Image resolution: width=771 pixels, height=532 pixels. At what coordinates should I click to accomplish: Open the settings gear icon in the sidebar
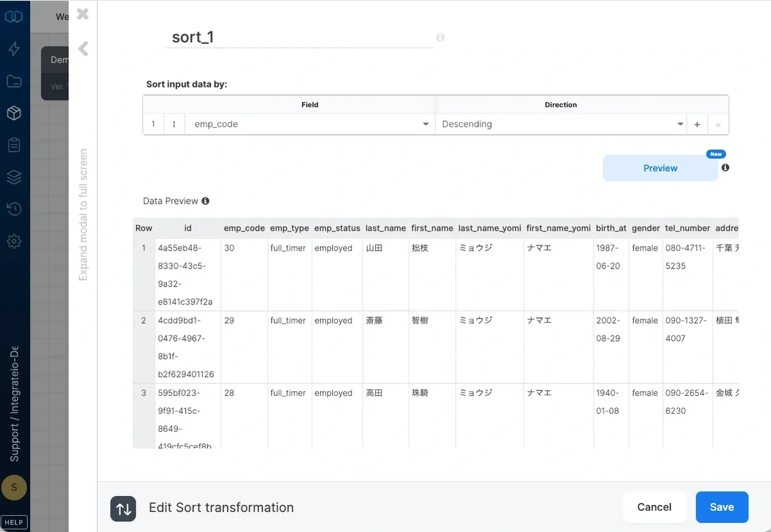(14, 242)
